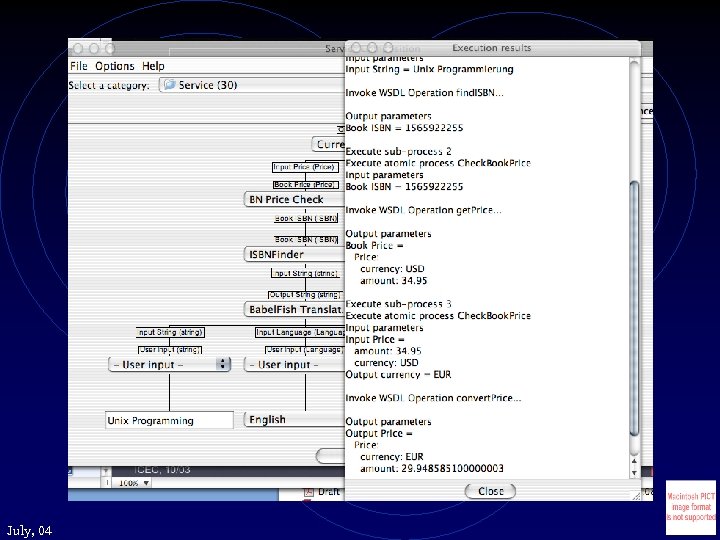The width and height of the screenshot is (720, 540).
Task: Open the Options menu
Action: 115,66
